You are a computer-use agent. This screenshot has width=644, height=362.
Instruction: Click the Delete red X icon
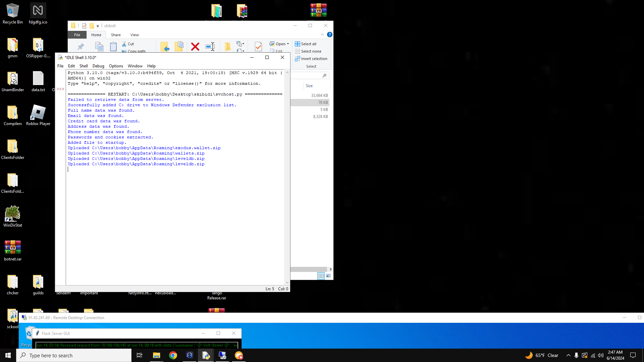[x=195, y=47]
